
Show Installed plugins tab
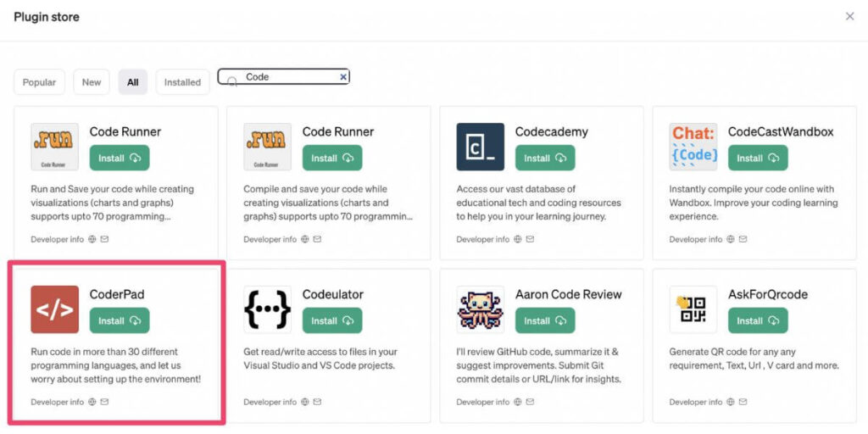coord(182,82)
